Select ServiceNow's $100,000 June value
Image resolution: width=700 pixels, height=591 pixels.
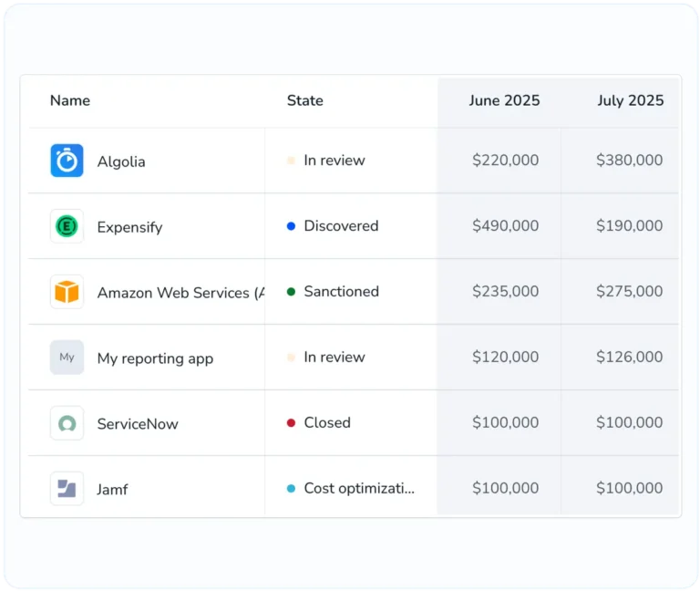(x=505, y=422)
